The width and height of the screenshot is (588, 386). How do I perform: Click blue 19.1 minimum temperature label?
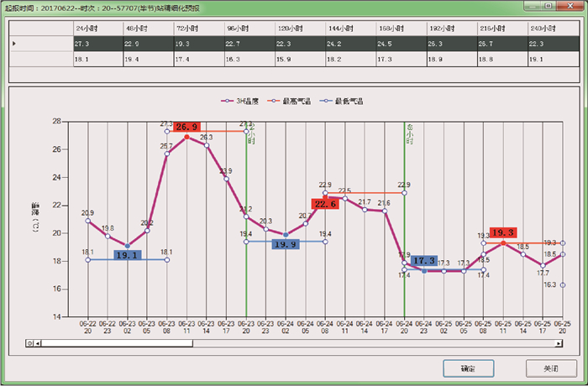(x=127, y=253)
